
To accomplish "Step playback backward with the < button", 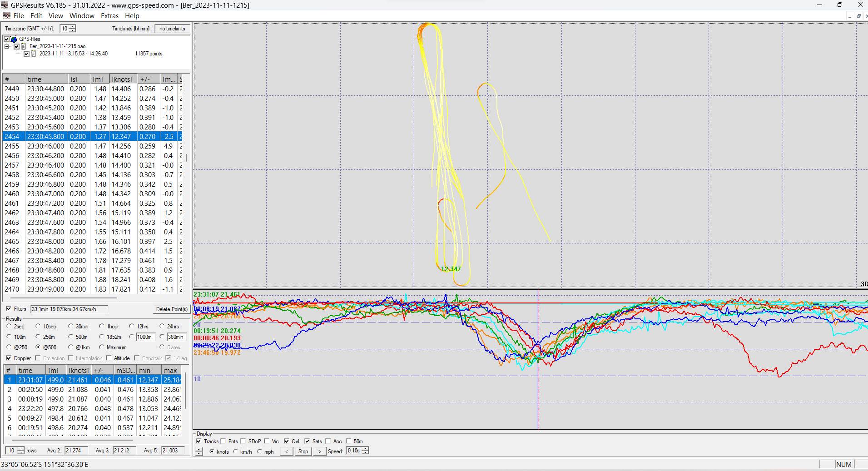I will [286, 451].
